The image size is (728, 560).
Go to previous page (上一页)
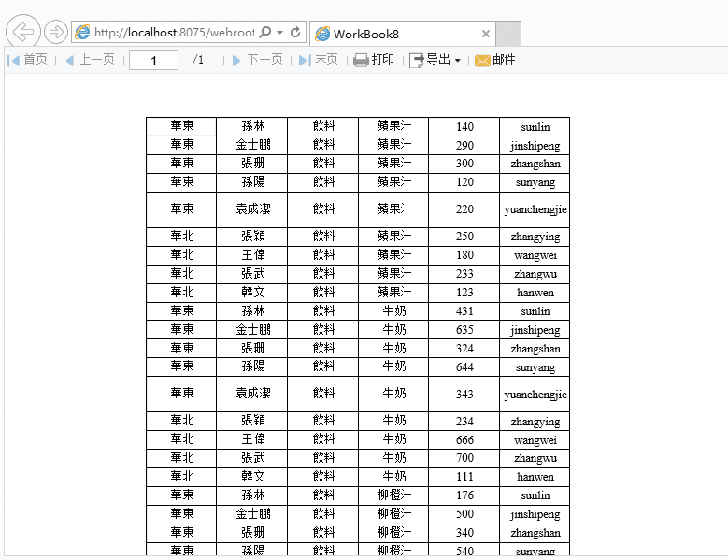[x=90, y=60]
